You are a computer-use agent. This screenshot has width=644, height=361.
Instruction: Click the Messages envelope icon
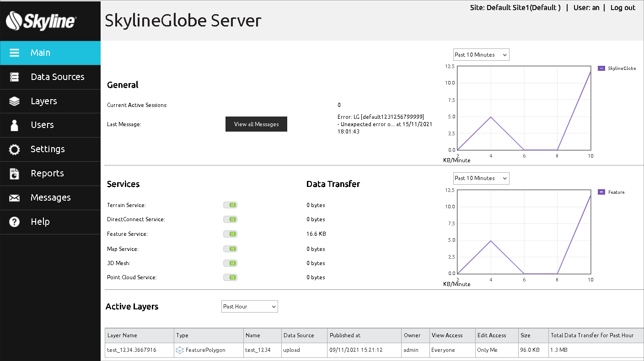(x=14, y=198)
